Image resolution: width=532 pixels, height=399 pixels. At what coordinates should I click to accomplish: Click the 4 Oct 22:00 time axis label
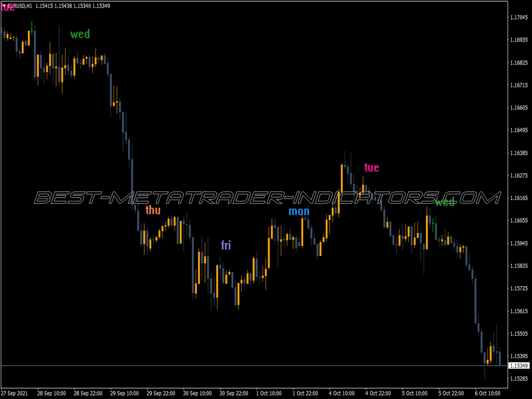click(x=378, y=393)
